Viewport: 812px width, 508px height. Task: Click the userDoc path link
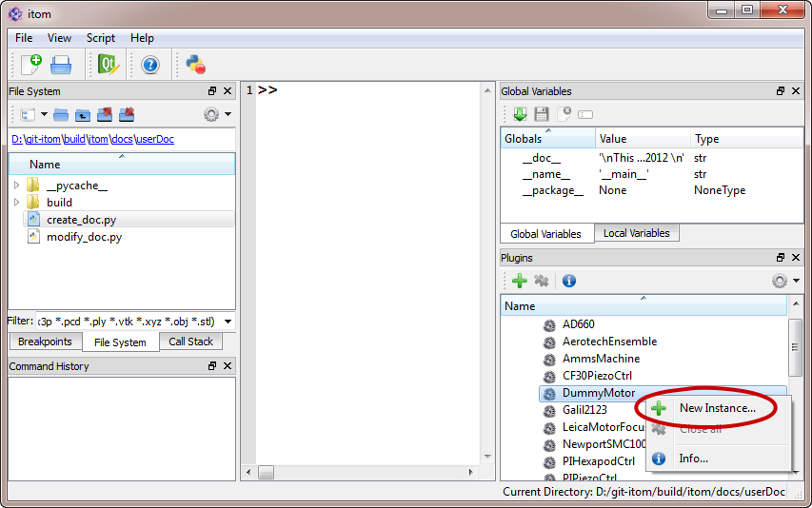point(154,139)
